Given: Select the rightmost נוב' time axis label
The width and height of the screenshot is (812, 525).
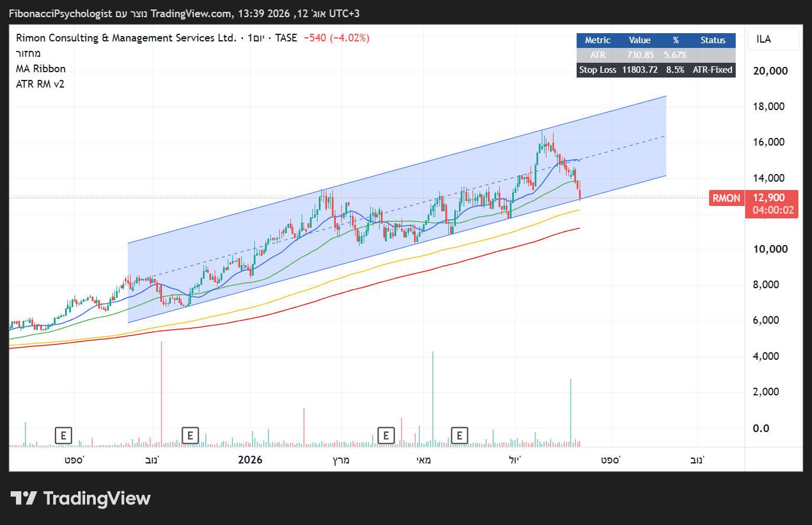Looking at the screenshot, I should (697, 460).
